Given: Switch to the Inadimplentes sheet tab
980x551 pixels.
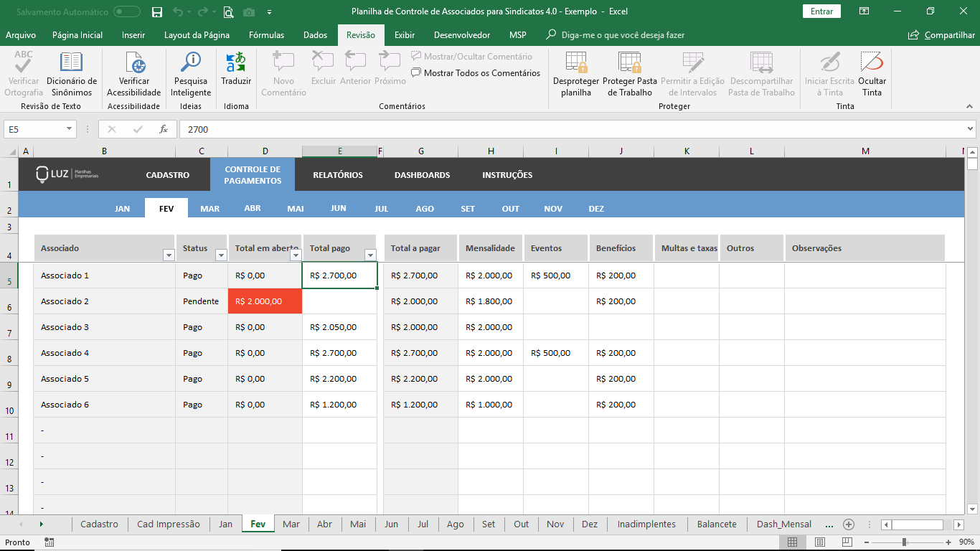Looking at the screenshot, I should (646, 524).
